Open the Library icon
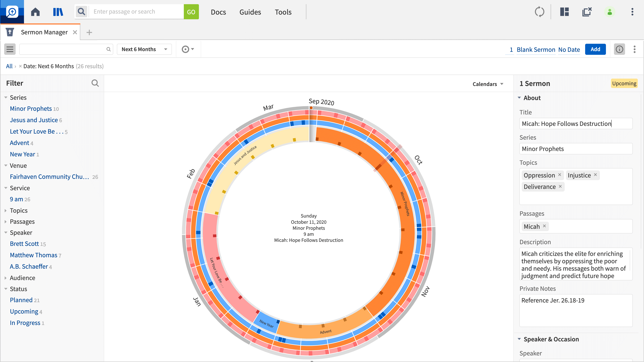644x362 pixels. point(58,12)
